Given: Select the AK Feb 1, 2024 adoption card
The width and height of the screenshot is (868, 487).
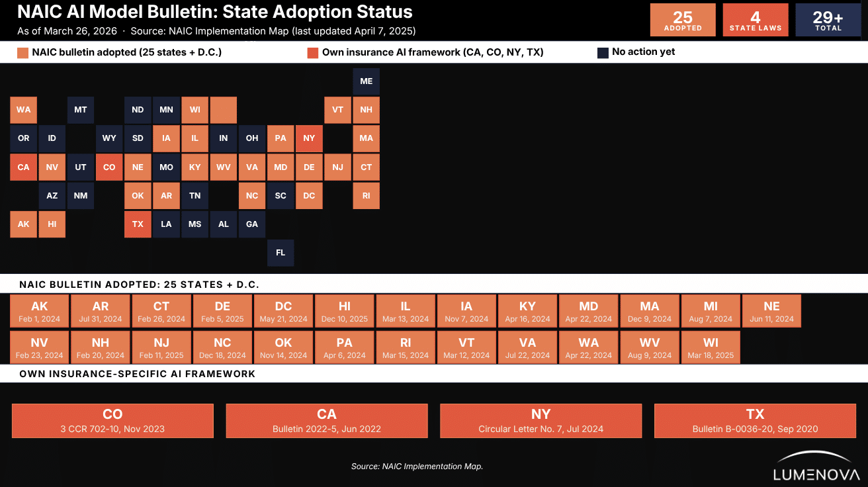Looking at the screenshot, I should coord(40,312).
